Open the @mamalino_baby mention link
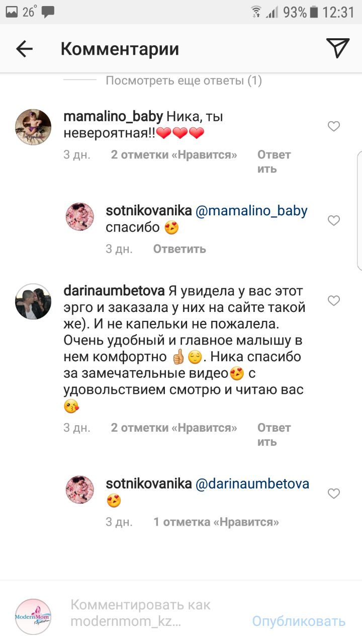This screenshot has height=644, width=362. pyautogui.click(x=251, y=211)
